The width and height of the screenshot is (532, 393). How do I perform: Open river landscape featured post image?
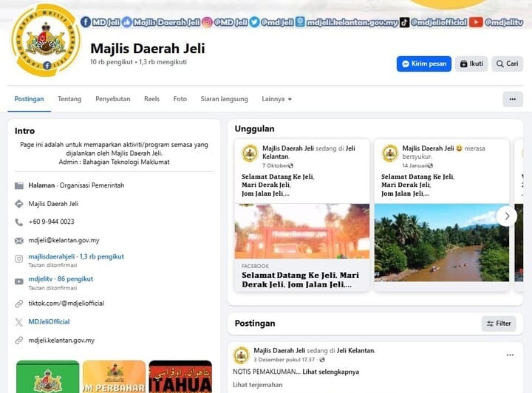(442, 242)
